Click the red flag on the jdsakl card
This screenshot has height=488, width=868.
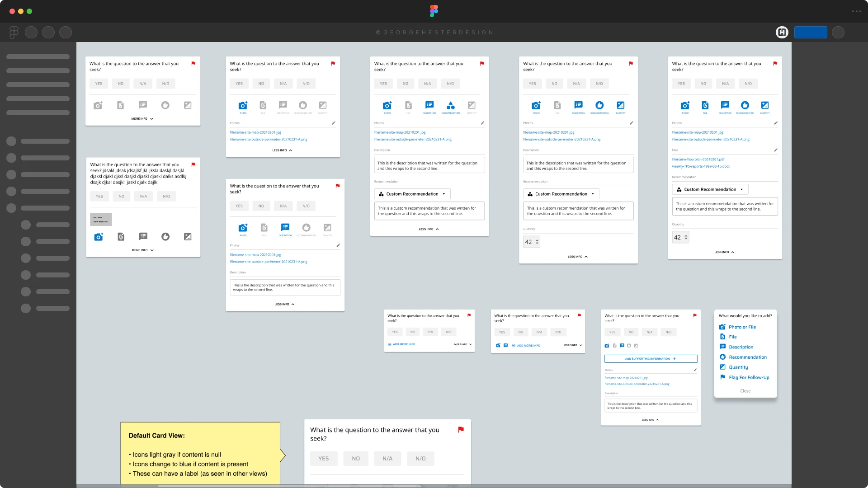point(193,164)
